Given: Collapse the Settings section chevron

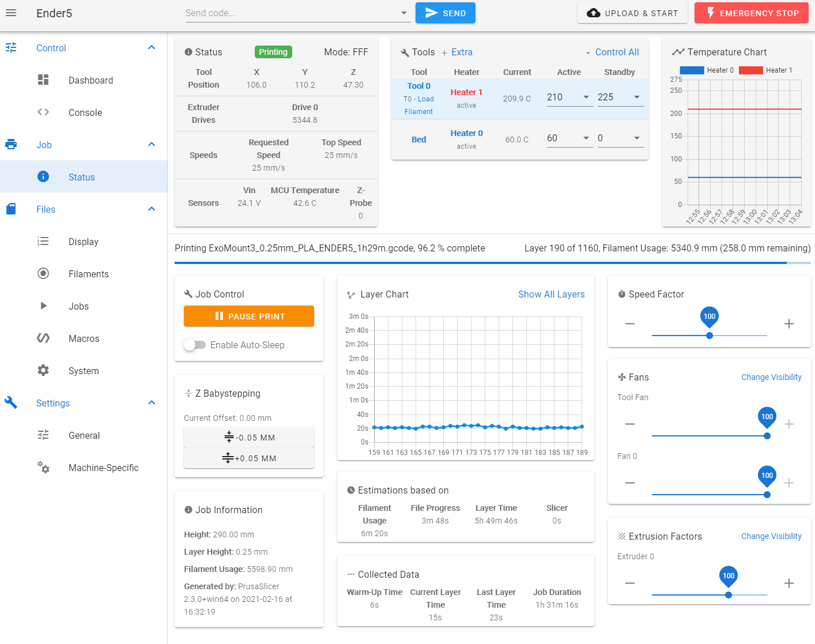Looking at the screenshot, I should (152, 402).
